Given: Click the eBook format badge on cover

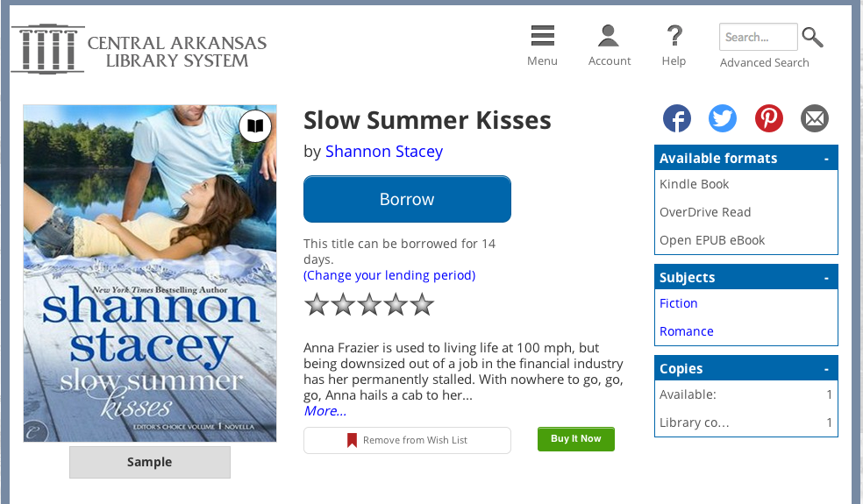Looking at the screenshot, I should click(255, 126).
